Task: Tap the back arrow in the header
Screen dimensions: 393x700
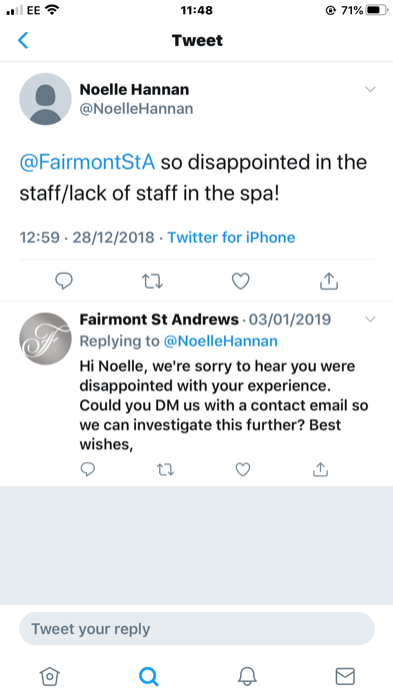Action: 23,40
